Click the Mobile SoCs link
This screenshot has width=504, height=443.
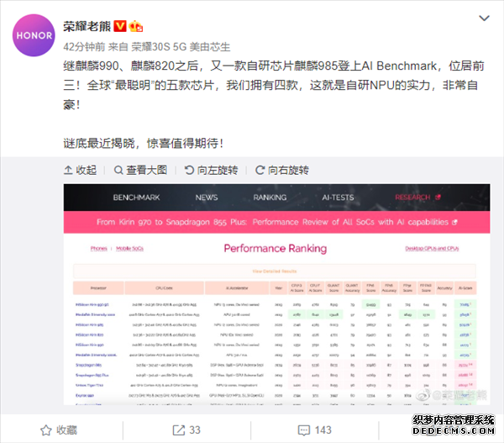tap(129, 248)
